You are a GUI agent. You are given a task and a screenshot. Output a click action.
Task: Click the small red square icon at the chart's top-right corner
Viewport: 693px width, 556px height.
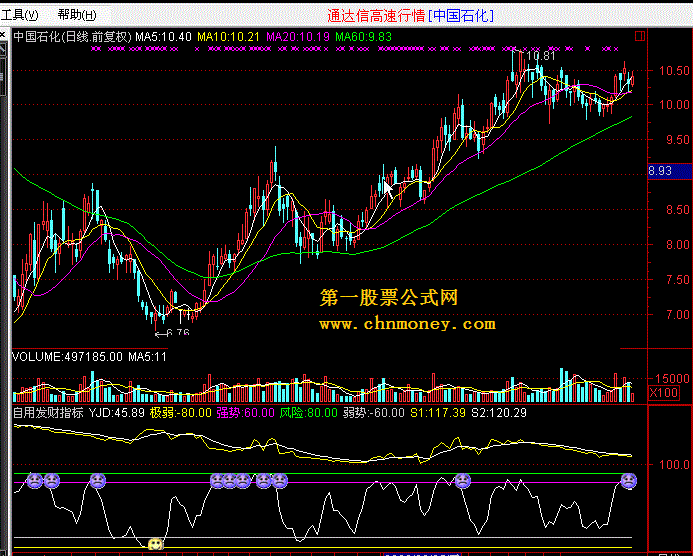[640, 36]
